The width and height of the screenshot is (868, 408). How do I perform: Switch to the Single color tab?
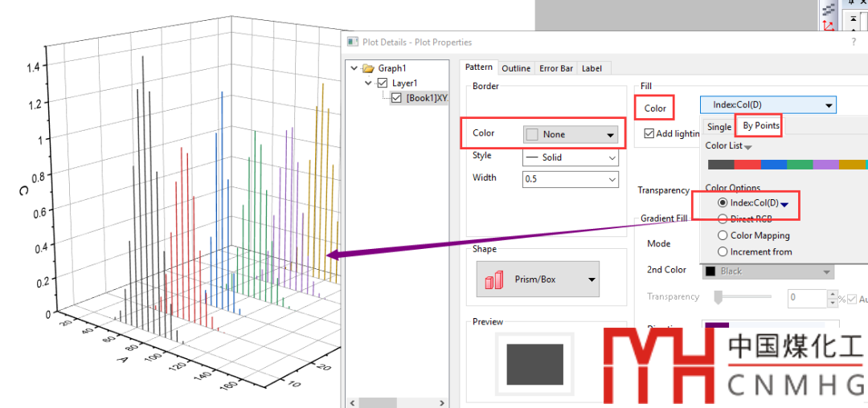point(719,127)
